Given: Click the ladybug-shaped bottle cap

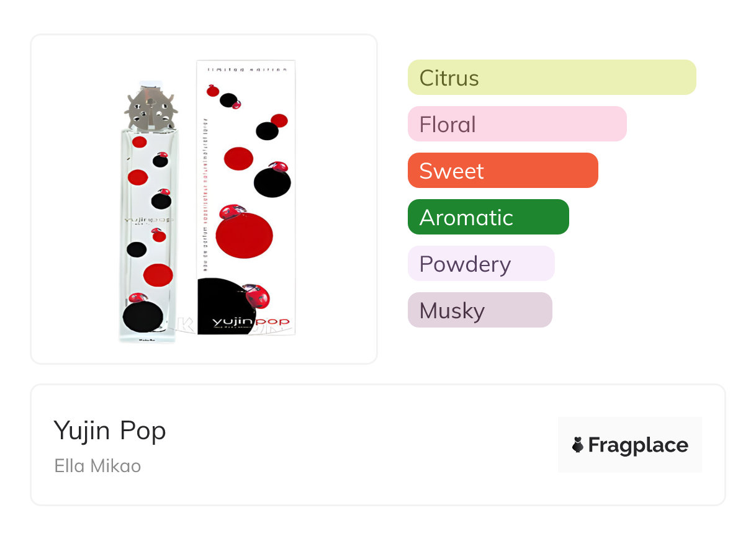Looking at the screenshot, I should (151, 109).
